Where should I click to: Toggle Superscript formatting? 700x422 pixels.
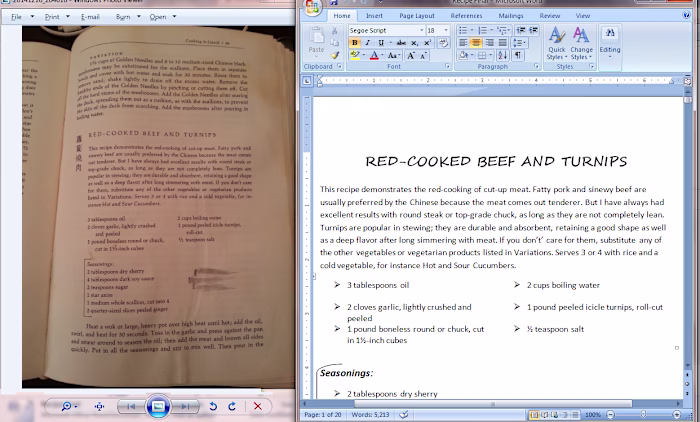pyautogui.click(x=427, y=43)
